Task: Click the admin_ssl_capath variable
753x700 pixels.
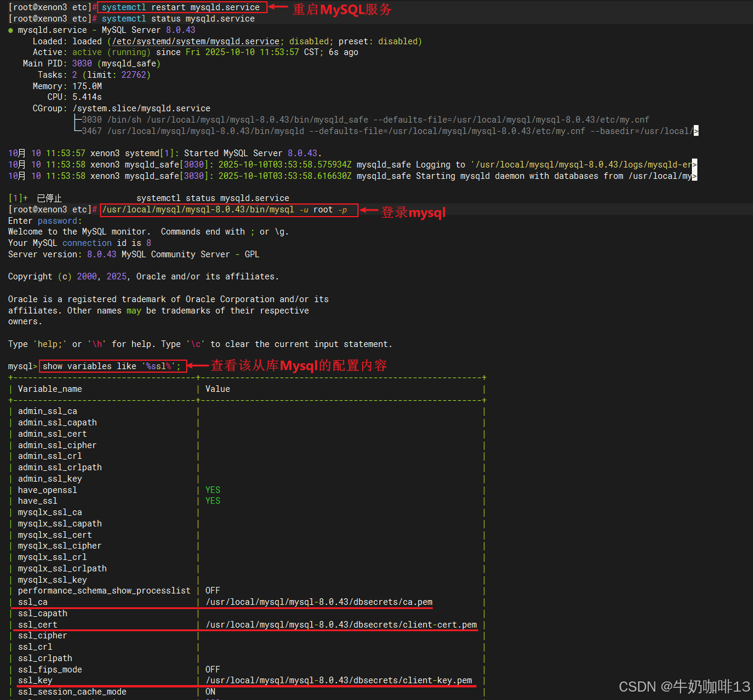Action: pyautogui.click(x=57, y=422)
